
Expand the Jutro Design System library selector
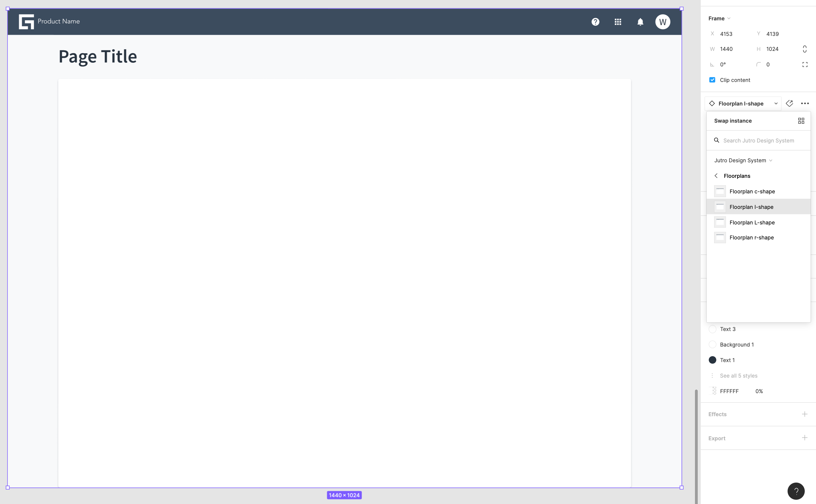pyautogui.click(x=743, y=160)
